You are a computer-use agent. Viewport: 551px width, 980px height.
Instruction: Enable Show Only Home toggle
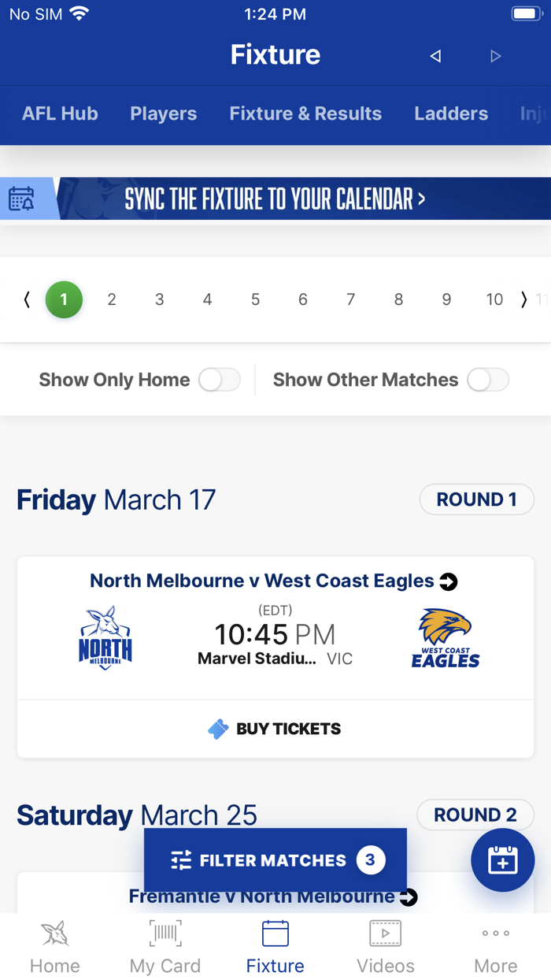click(x=219, y=380)
